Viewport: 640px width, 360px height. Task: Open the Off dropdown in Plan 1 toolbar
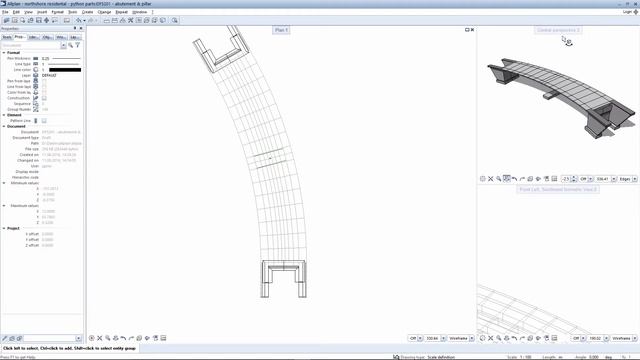(x=420, y=338)
